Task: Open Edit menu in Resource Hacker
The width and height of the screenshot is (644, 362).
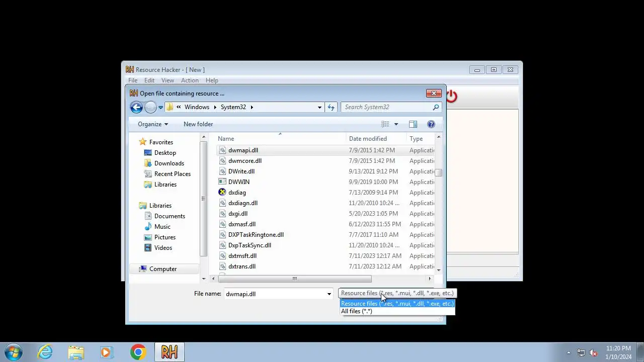Action: point(149,80)
